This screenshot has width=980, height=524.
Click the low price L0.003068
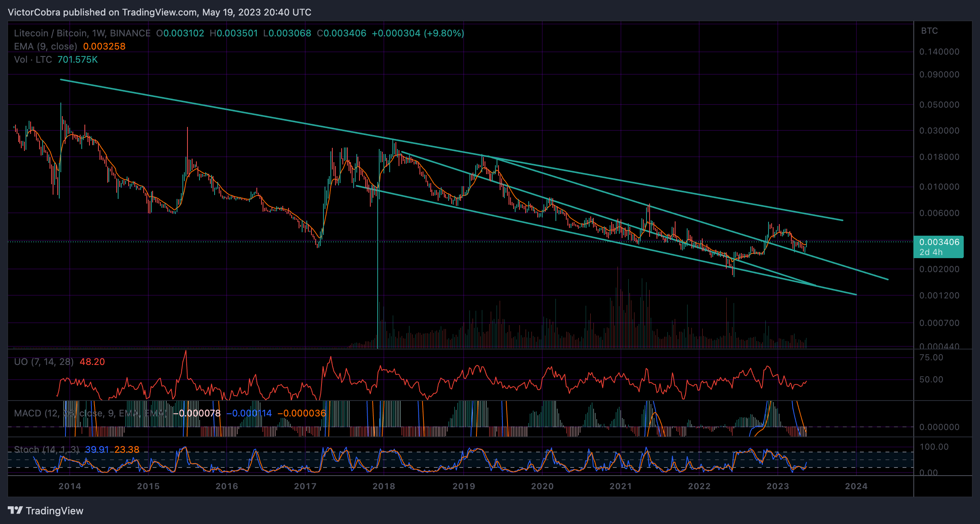tap(287, 33)
